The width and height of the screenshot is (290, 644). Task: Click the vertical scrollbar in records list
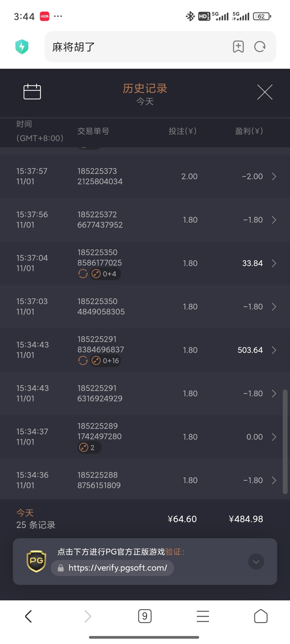point(285,441)
